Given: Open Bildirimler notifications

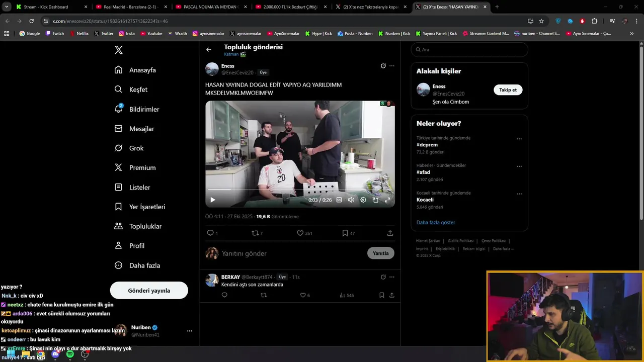Looking at the screenshot, I should (136, 109).
